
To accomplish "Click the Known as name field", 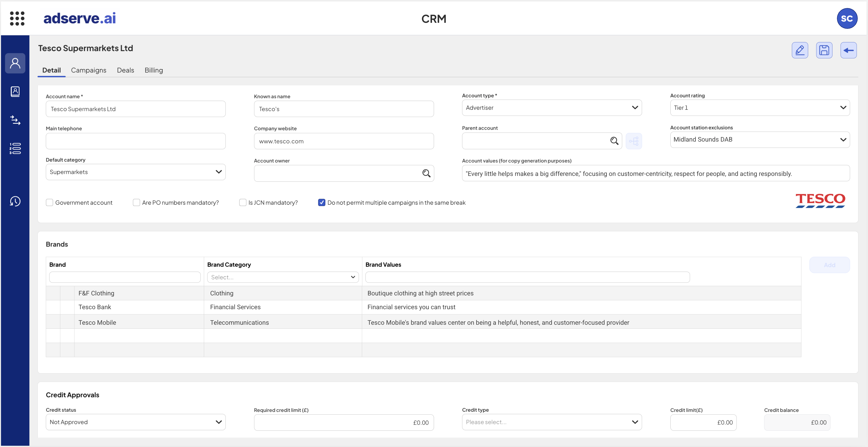I will pos(344,109).
